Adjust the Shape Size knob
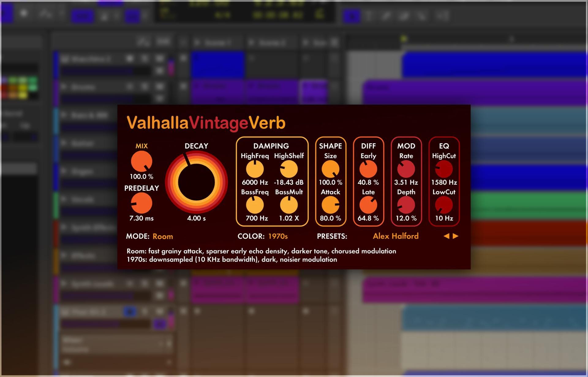 330,169
